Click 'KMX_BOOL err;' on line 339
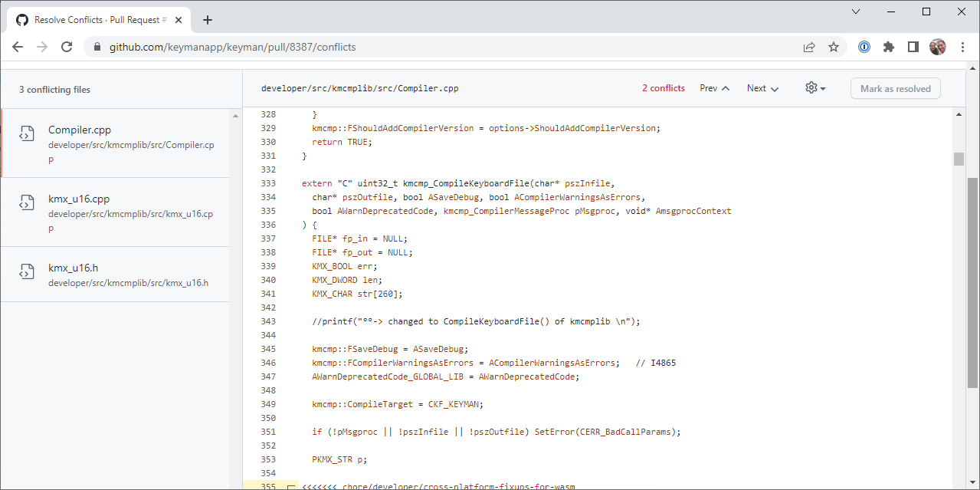The image size is (980, 490). (345, 266)
